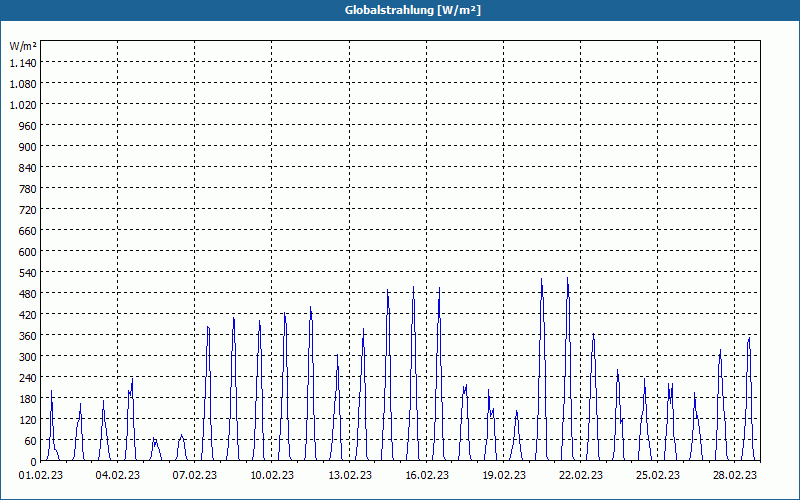The height and width of the screenshot is (500, 800).
Task: Click the 1.140 y-axis value
Action: pyautogui.click(x=23, y=63)
